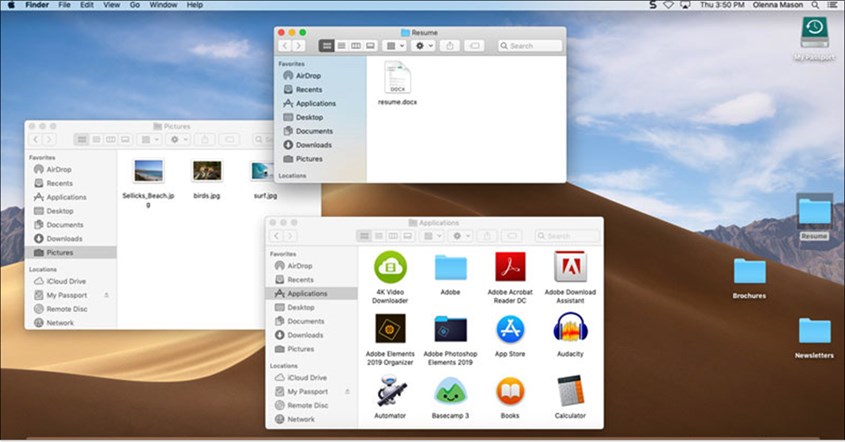This screenshot has height=442, width=845.
Task: Select Network in Applications window sidebar
Action: (x=295, y=419)
